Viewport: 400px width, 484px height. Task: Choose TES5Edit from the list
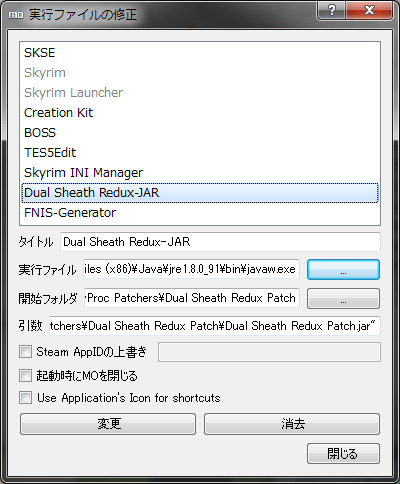tap(200, 153)
